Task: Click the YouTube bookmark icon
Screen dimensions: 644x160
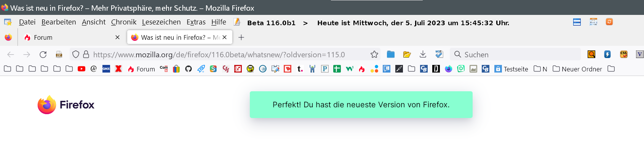Action: [81, 69]
